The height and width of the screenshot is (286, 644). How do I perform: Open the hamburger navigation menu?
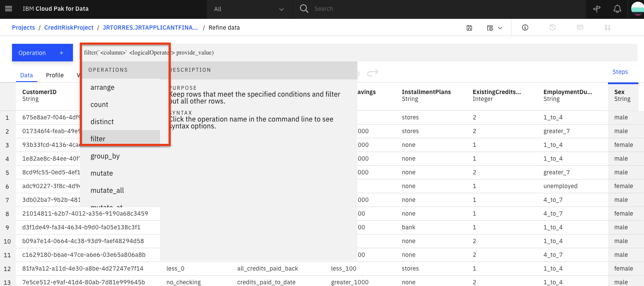pos(9,9)
